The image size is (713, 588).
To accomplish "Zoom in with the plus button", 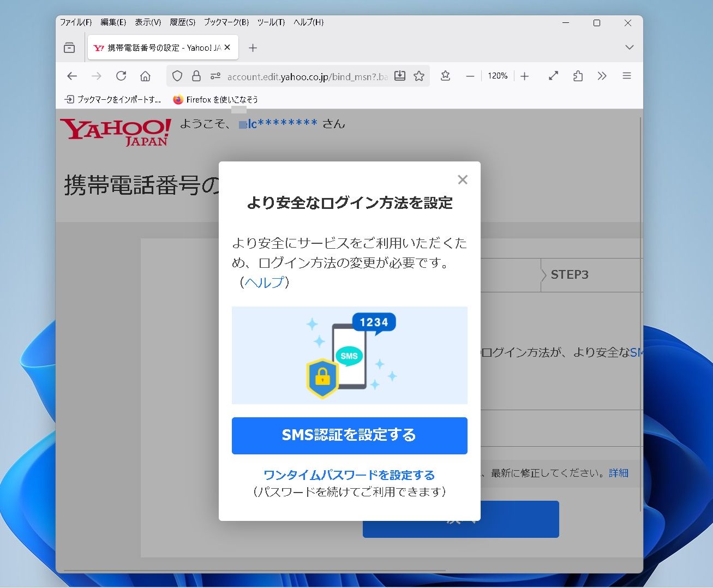I will point(525,76).
